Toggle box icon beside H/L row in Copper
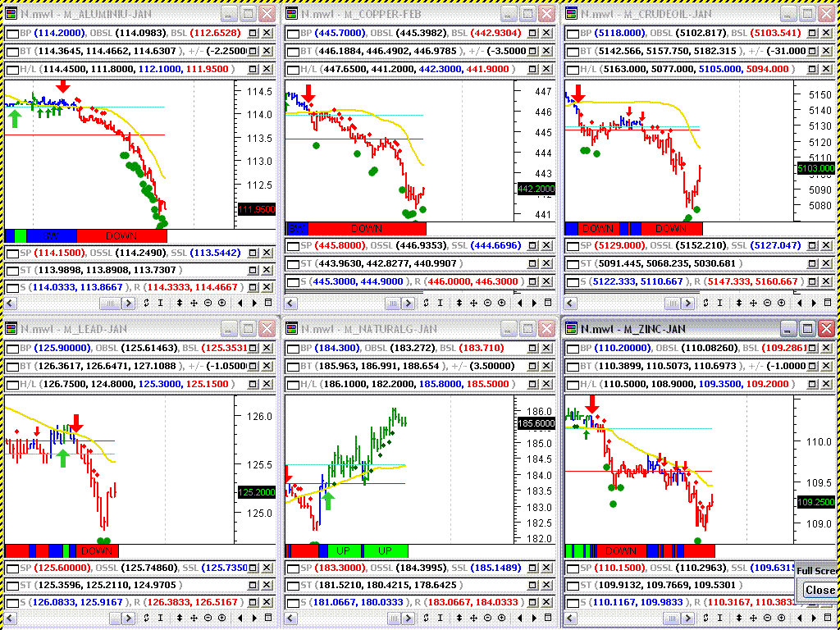This screenshot has height=630, width=840. click(292, 69)
